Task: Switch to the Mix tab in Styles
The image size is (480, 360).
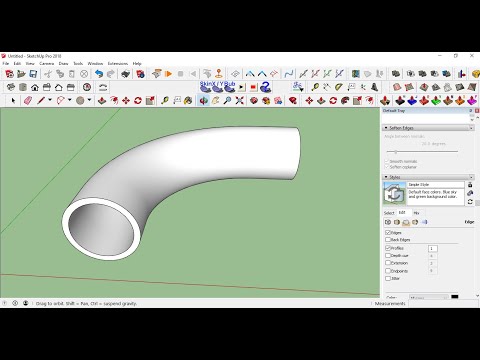Action: (416, 213)
